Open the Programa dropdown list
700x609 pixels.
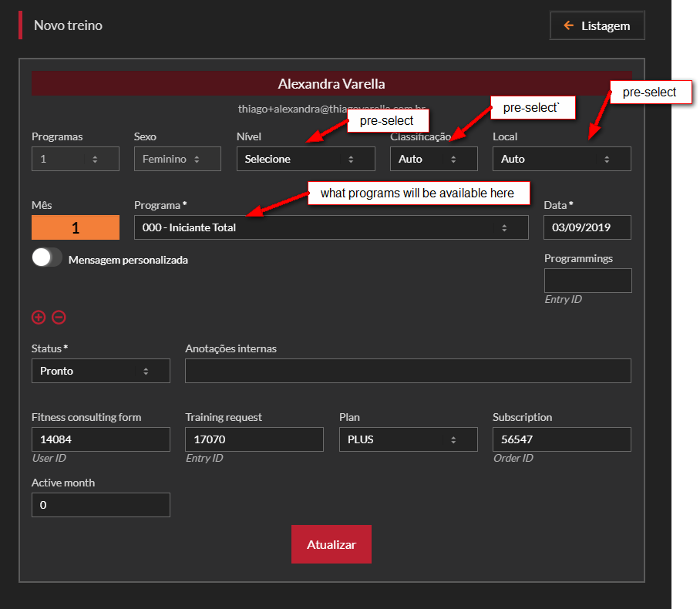click(331, 227)
